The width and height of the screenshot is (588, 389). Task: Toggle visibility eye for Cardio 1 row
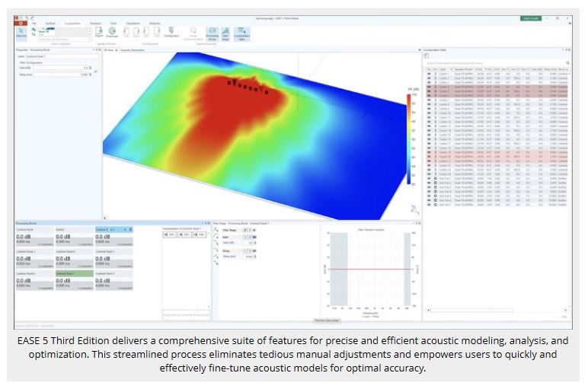(429, 74)
